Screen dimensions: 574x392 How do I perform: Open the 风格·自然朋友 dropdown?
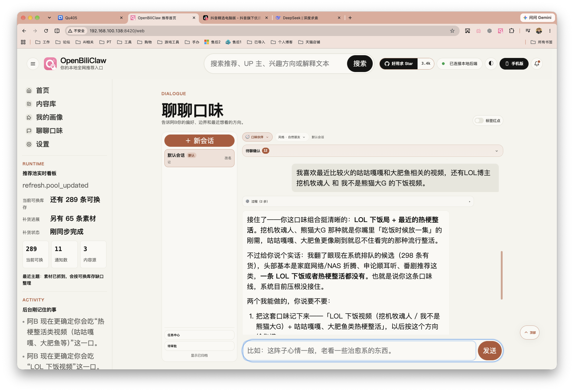[x=292, y=137]
